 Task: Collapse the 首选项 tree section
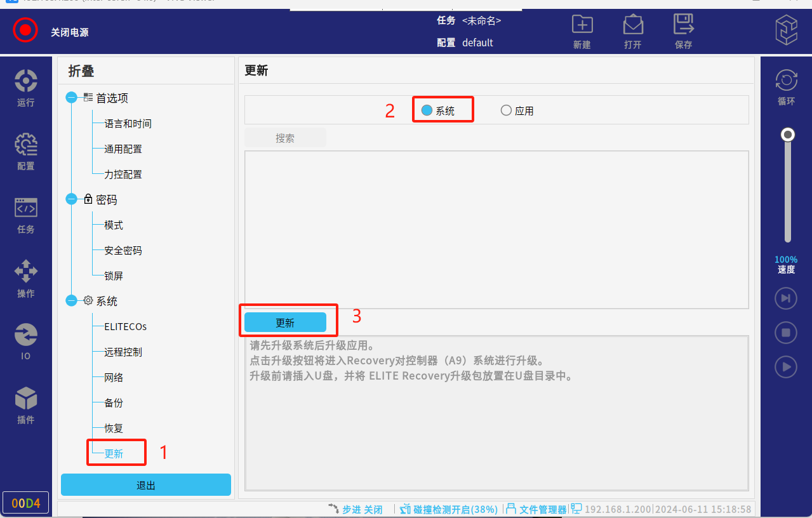tap(71, 98)
